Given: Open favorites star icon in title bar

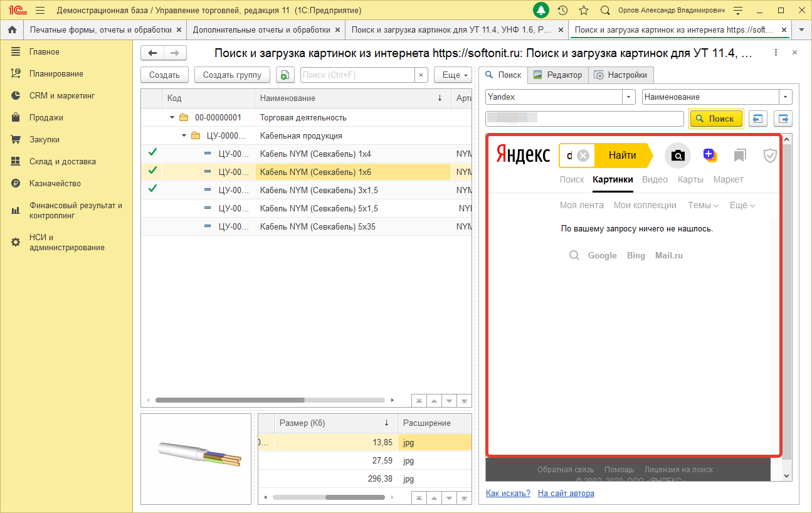Looking at the screenshot, I should click(584, 11).
